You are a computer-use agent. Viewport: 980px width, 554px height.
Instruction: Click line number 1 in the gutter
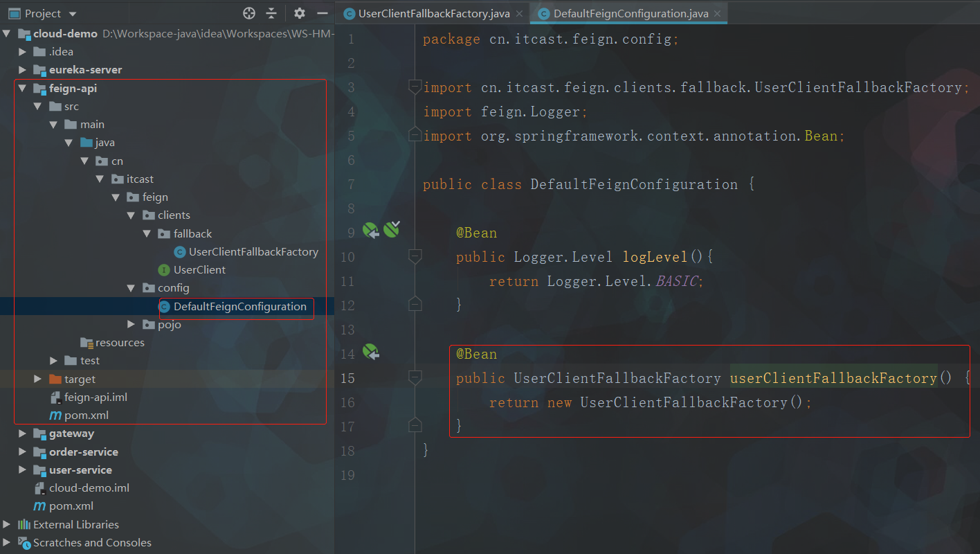pyautogui.click(x=351, y=39)
